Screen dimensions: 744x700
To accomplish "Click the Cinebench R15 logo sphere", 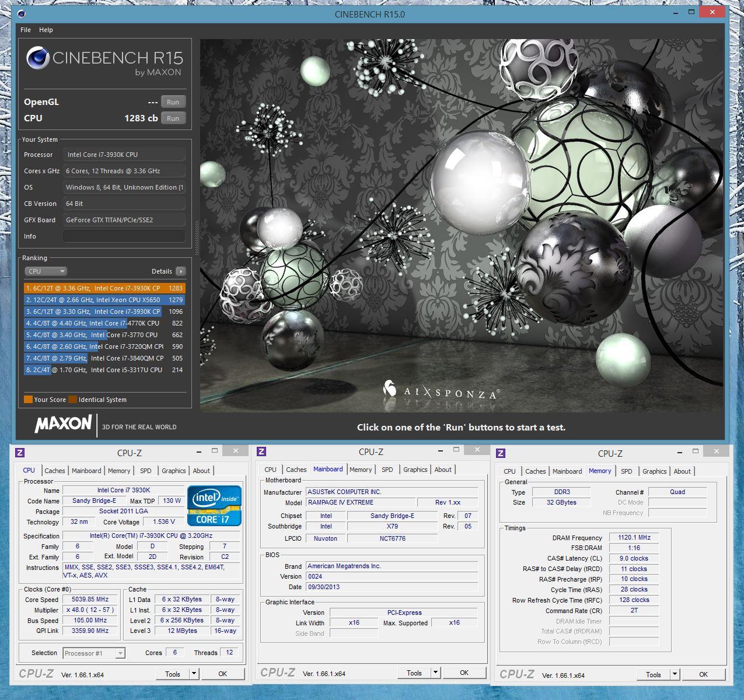I will click(x=38, y=58).
